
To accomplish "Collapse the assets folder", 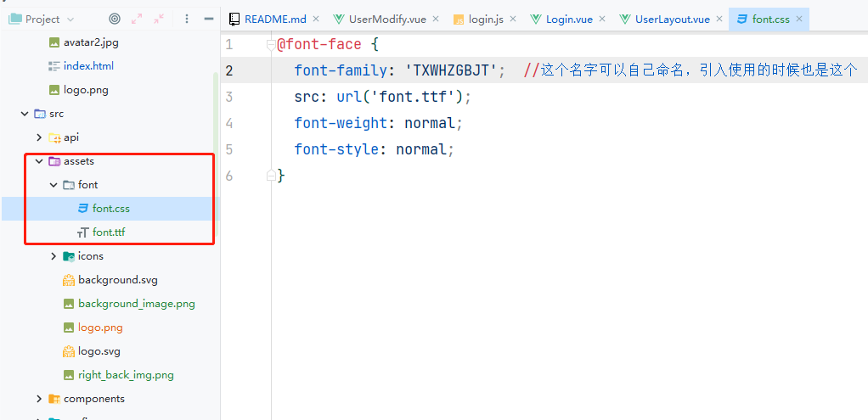I will pyautogui.click(x=39, y=161).
